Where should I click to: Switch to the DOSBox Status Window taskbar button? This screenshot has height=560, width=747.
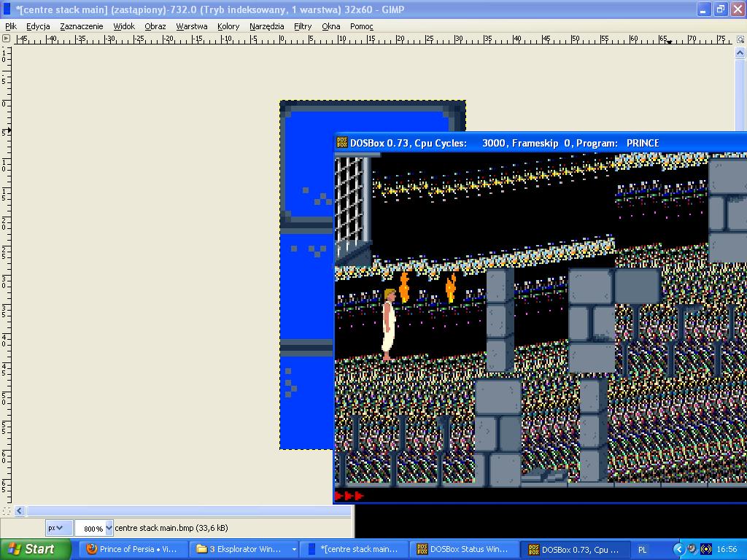tap(465, 549)
